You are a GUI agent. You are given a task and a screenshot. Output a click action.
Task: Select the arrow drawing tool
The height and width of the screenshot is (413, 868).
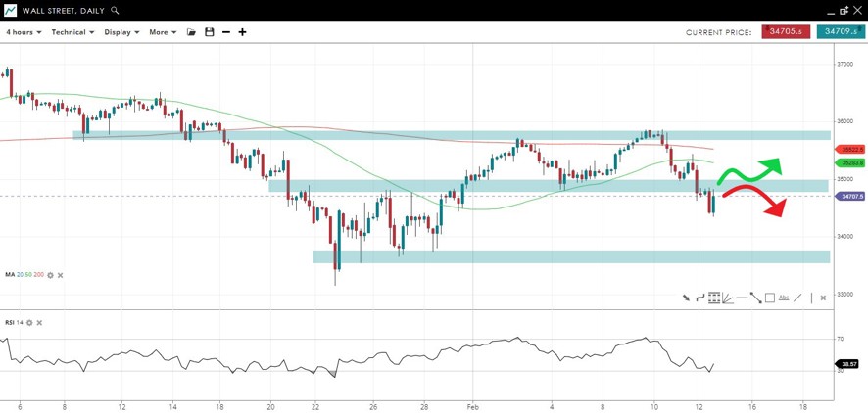pyautogui.click(x=686, y=298)
